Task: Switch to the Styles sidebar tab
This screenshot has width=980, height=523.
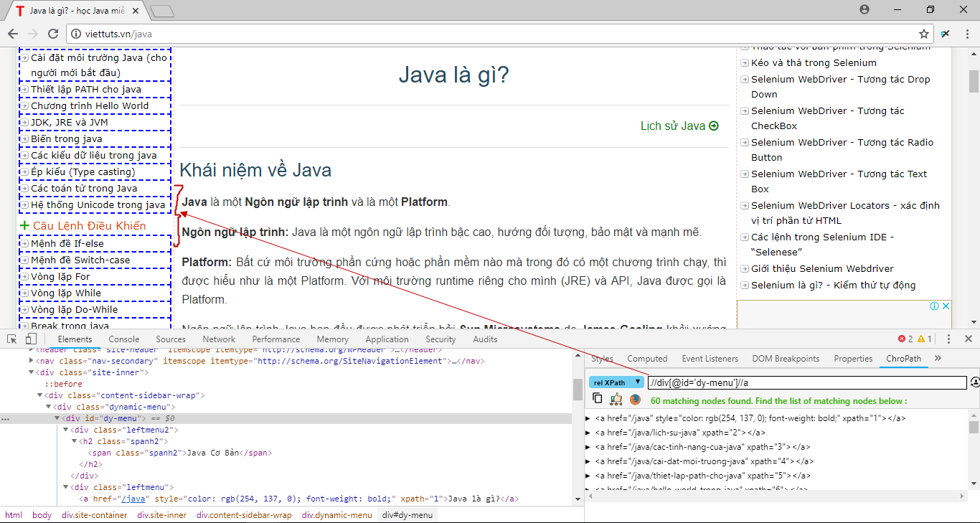Action: pyautogui.click(x=602, y=359)
